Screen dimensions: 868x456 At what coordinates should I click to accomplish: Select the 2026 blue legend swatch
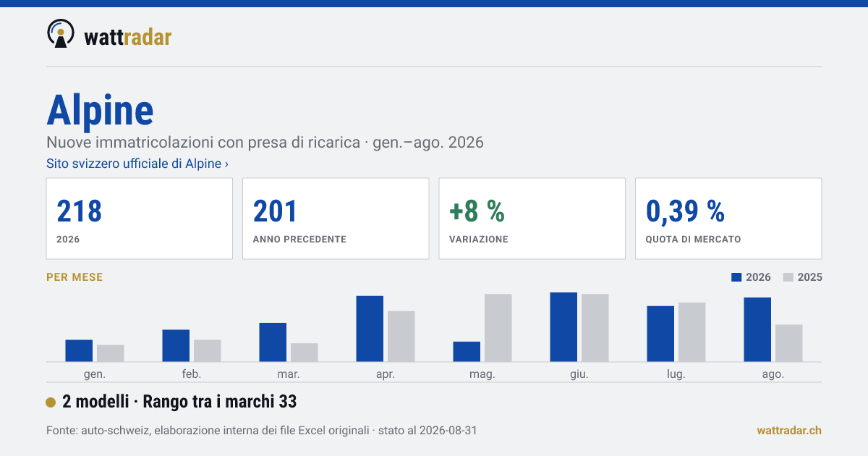737,277
